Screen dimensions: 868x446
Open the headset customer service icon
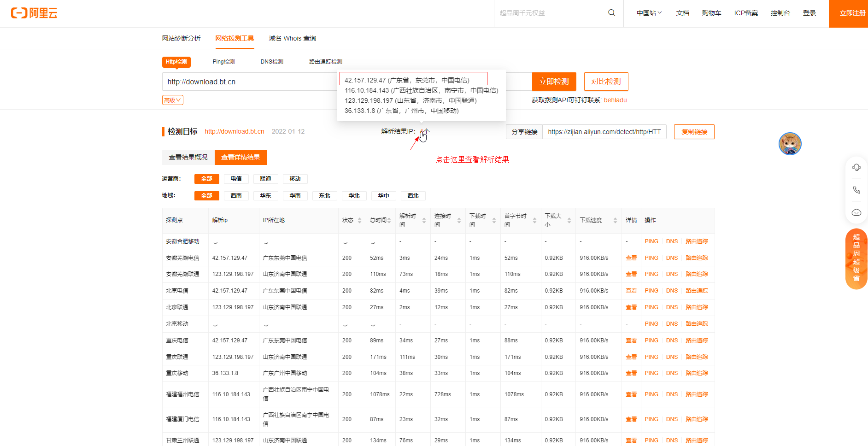pyautogui.click(x=856, y=167)
